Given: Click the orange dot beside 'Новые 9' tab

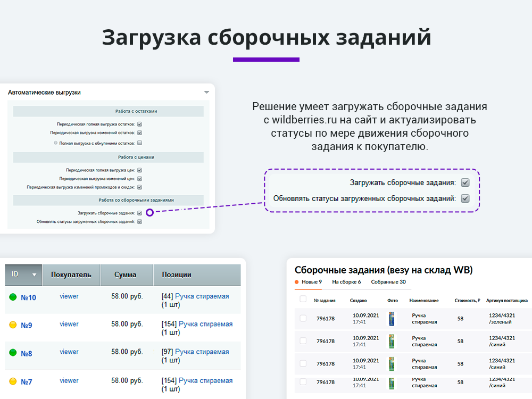Looking at the screenshot, I should click(x=296, y=282).
